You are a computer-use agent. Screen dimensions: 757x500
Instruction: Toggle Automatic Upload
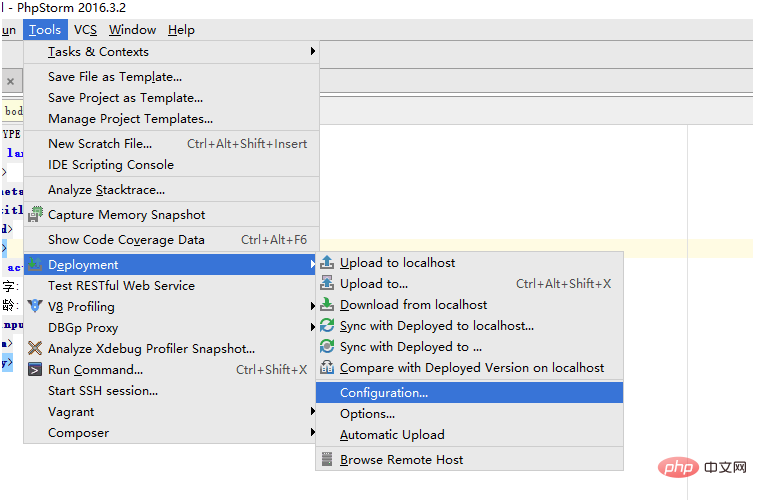pos(469,434)
